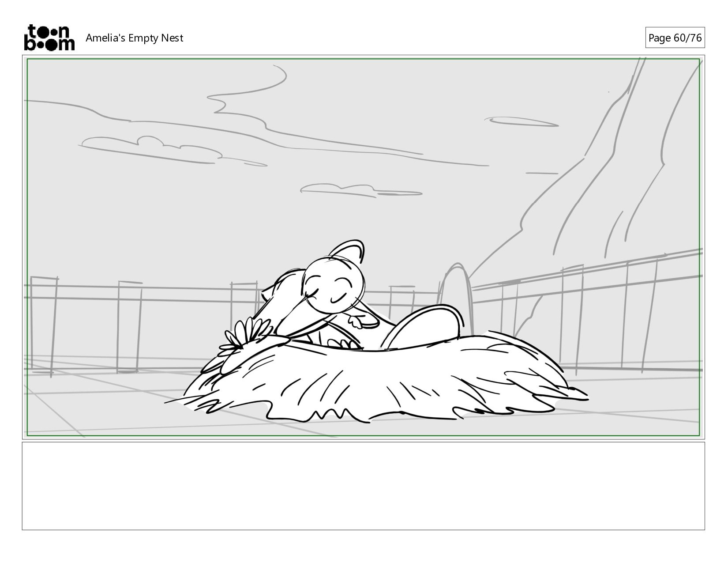Select the title text "Amelia's Empty Nest"
The width and height of the screenshot is (728, 563).
pyautogui.click(x=134, y=38)
